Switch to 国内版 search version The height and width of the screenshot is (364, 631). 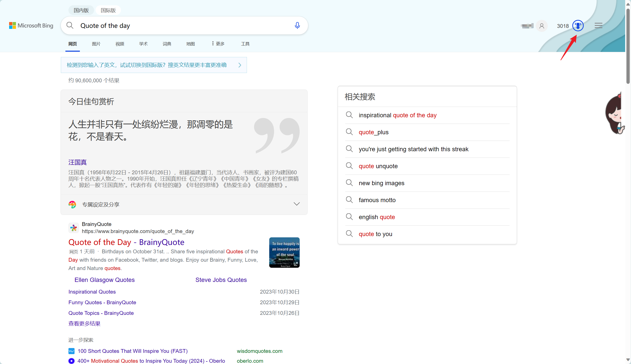coord(81,10)
